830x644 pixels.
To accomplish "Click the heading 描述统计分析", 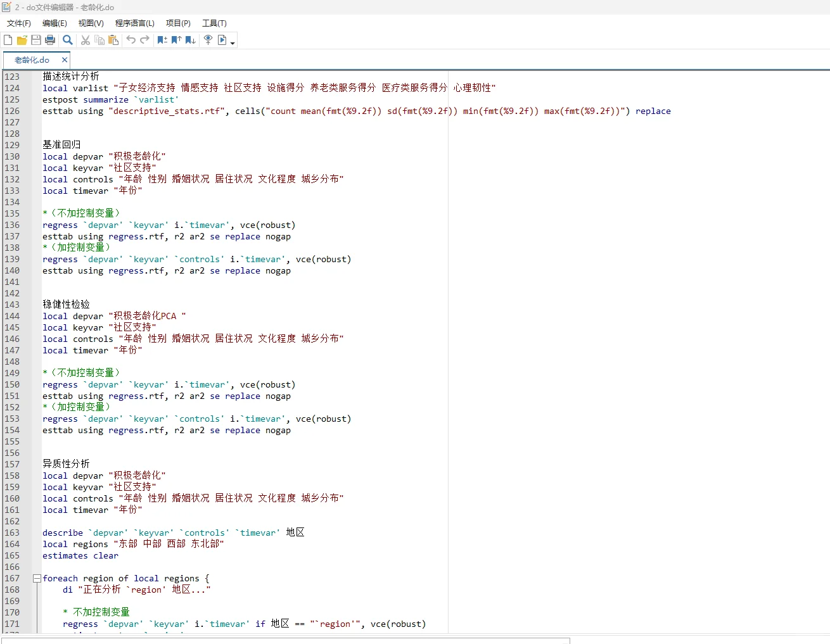I will [x=71, y=77].
